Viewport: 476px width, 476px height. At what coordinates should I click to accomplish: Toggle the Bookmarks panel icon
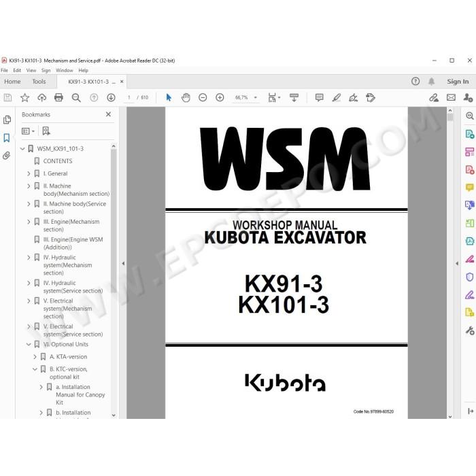7,137
